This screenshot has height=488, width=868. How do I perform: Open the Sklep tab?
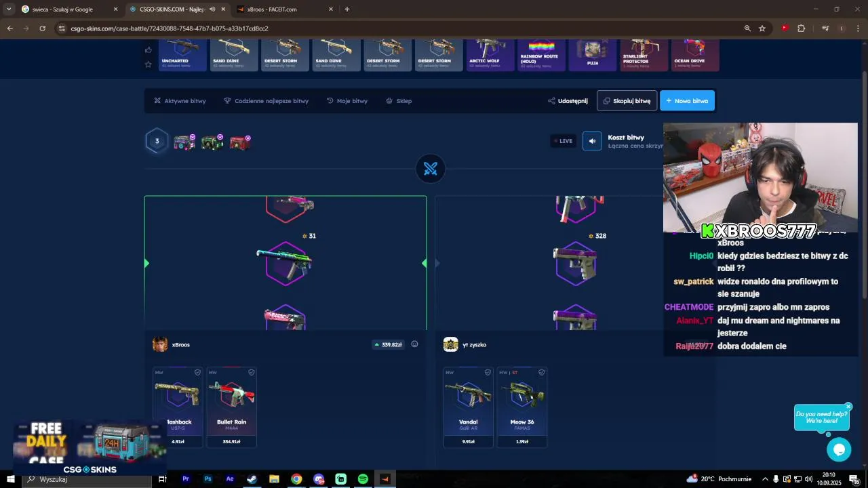tap(399, 101)
